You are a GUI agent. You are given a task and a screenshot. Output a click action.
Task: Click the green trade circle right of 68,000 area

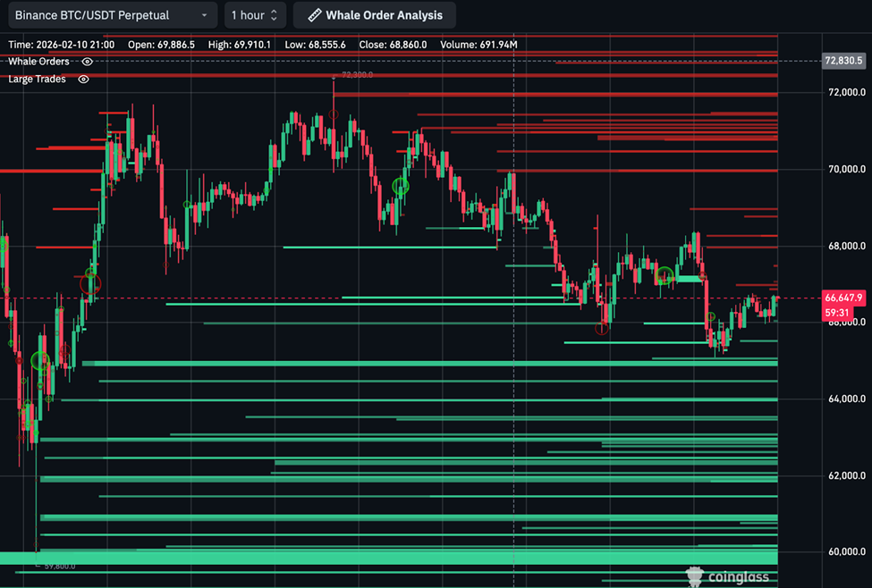665,275
